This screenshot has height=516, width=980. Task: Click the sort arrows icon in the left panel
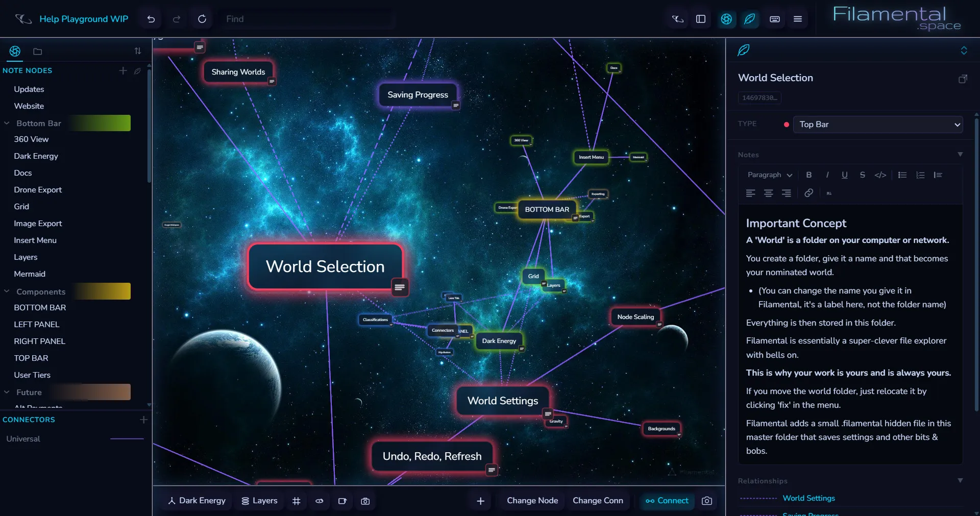138,51
